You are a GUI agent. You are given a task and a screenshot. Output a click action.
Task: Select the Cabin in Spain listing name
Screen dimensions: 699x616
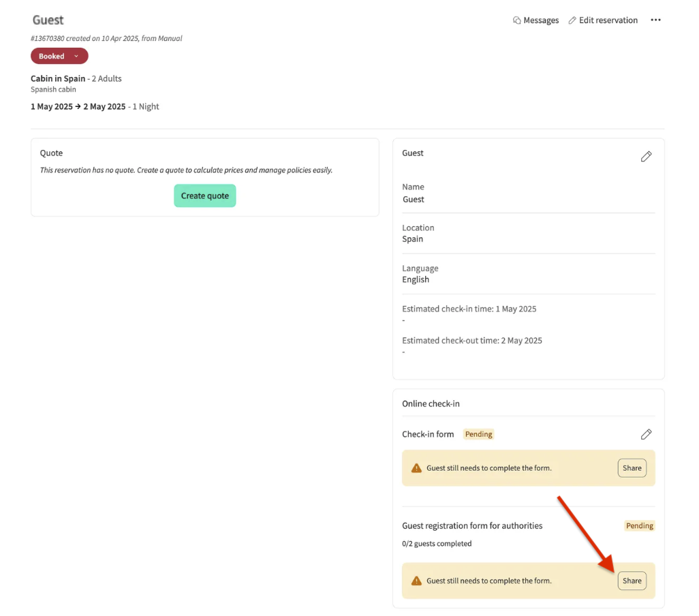[x=58, y=78]
